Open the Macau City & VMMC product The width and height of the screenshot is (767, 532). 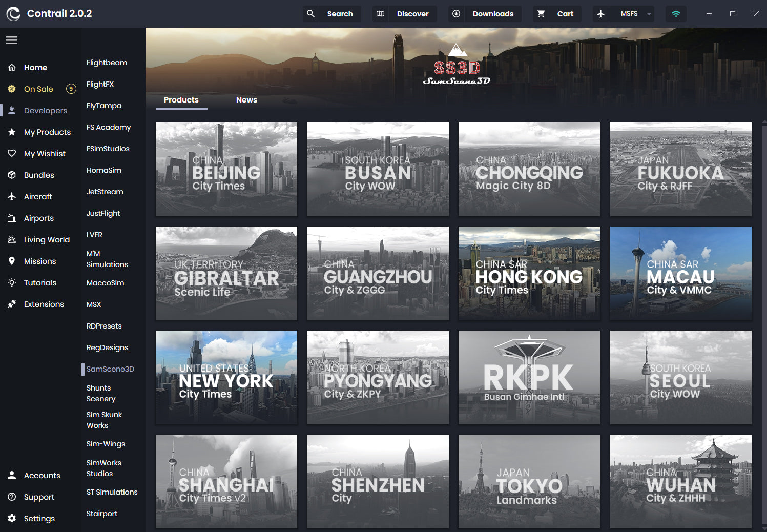pyautogui.click(x=681, y=274)
